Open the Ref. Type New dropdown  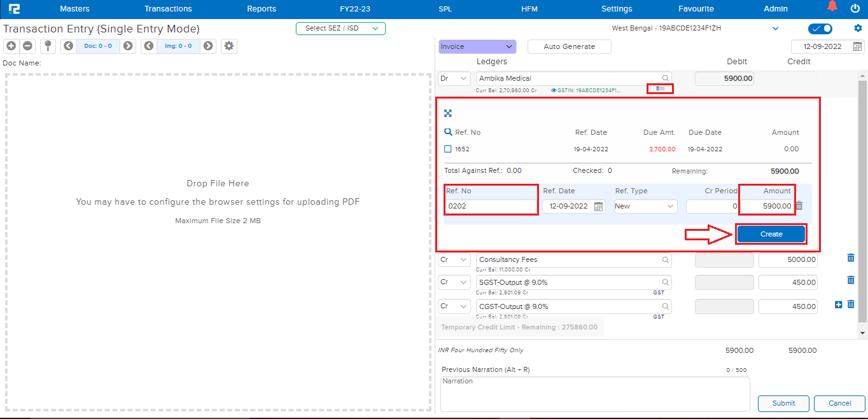point(645,207)
